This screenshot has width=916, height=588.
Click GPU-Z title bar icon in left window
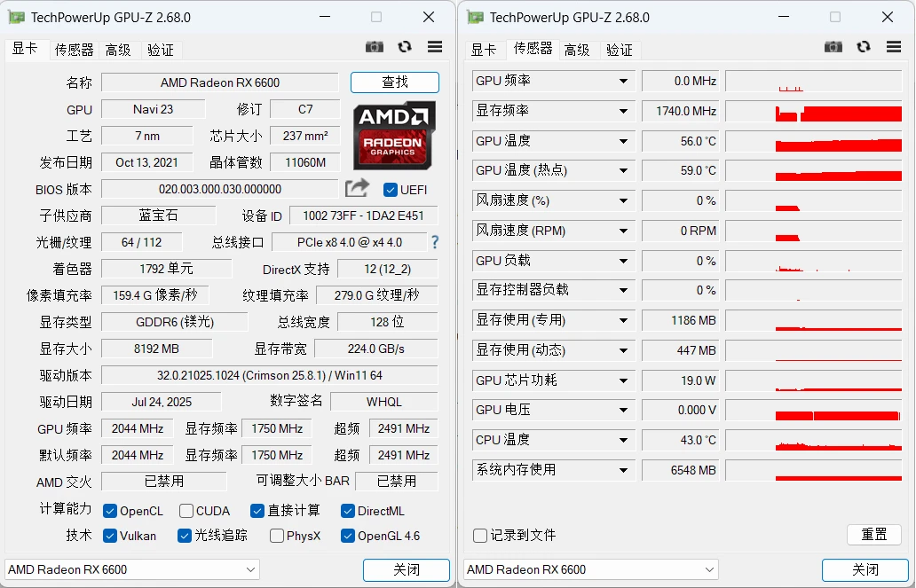click(x=16, y=17)
